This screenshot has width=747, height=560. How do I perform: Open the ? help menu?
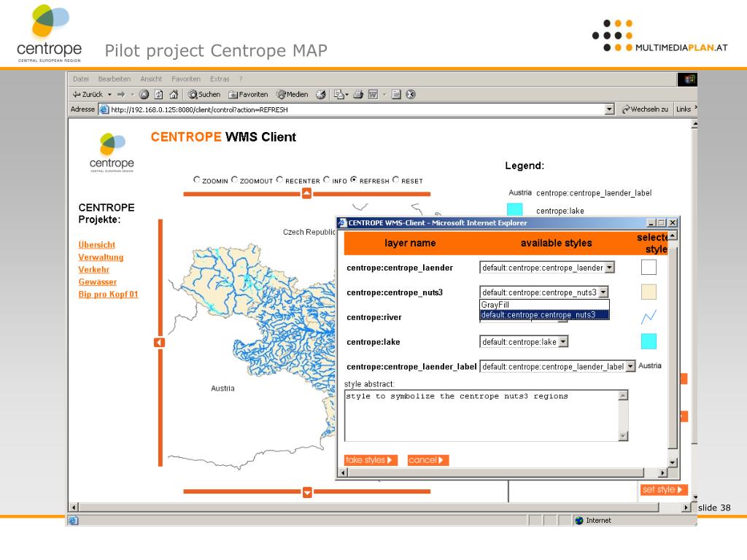(x=241, y=79)
